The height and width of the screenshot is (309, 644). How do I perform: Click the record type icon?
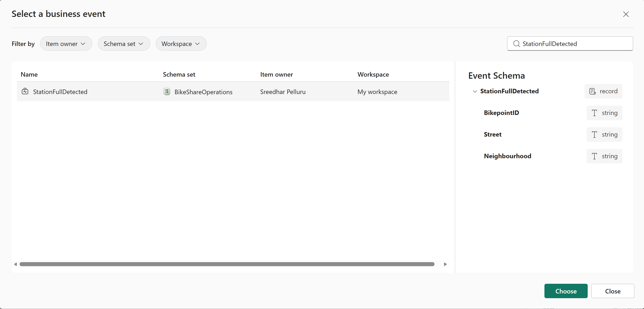(x=592, y=91)
